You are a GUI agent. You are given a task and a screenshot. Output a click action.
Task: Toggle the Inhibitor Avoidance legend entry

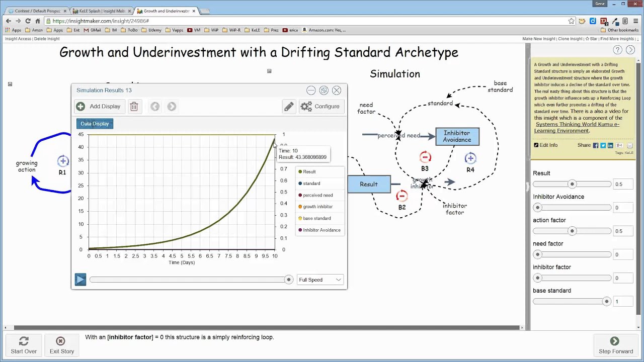[x=319, y=230]
